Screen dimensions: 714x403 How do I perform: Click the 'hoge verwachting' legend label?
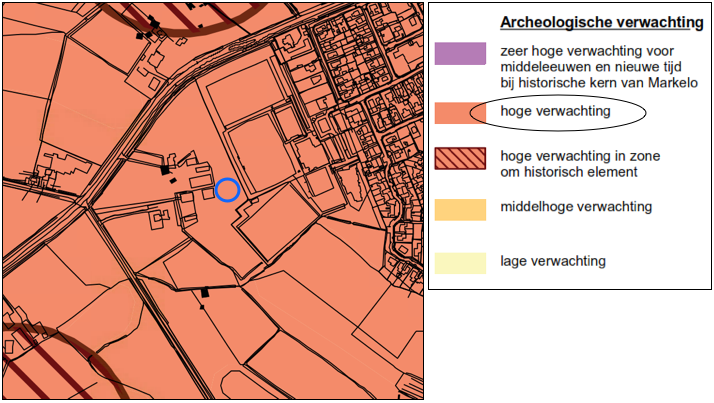(x=555, y=111)
